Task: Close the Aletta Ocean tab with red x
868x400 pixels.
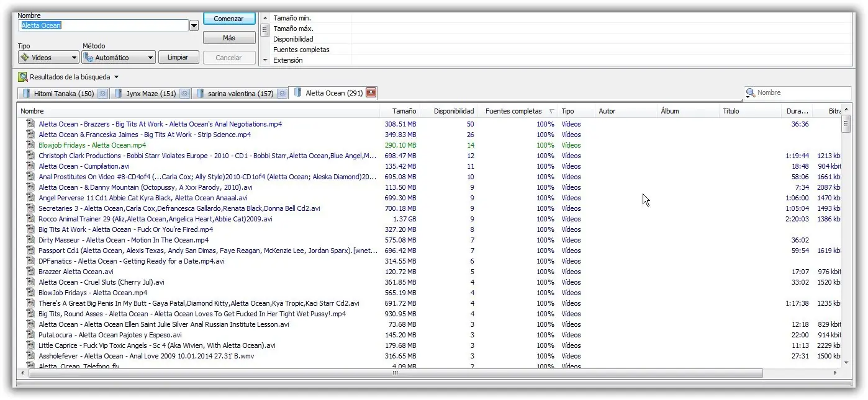Action: click(x=371, y=93)
